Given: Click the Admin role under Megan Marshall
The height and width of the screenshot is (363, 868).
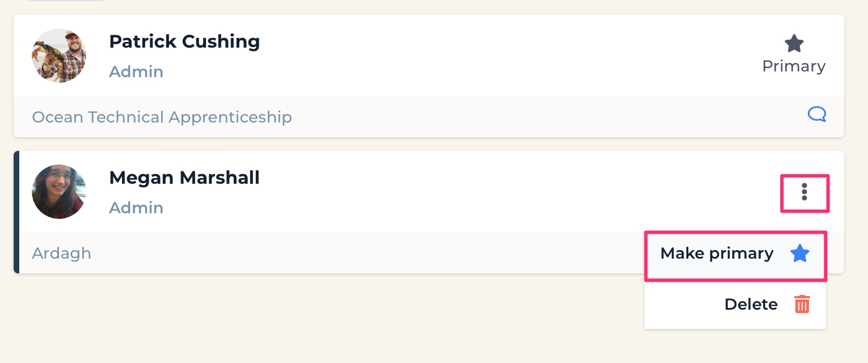Looking at the screenshot, I should [x=136, y=208].
